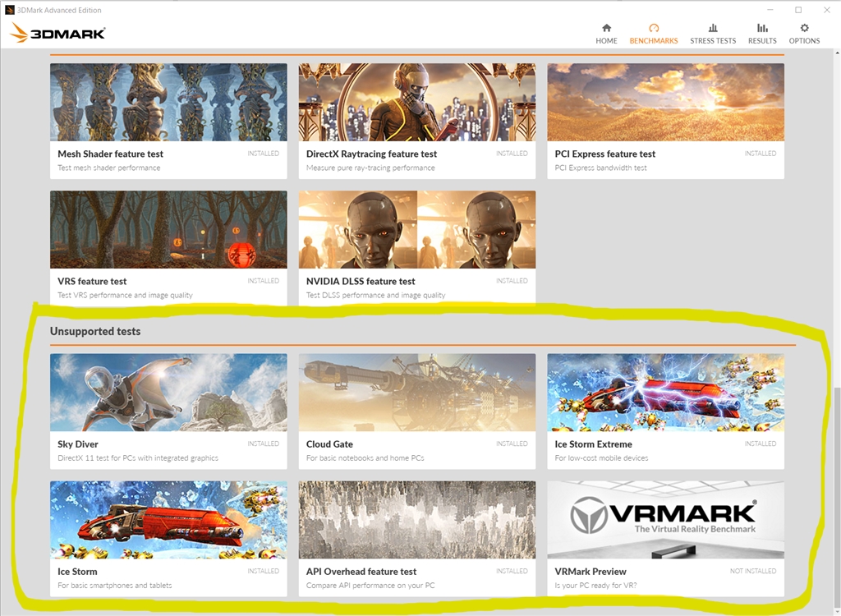Select the BENCHMARKS tab label

point(653,41)
